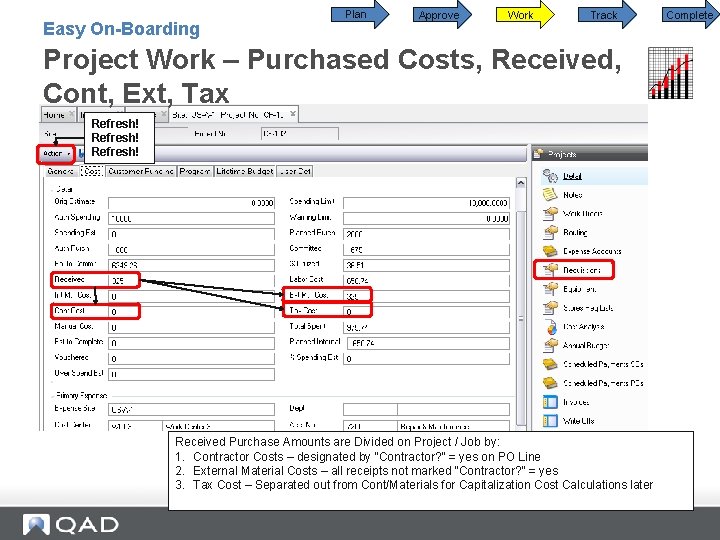Open the Equipment icon
Viewport: 720px width, 540px height.
[550, 289]
